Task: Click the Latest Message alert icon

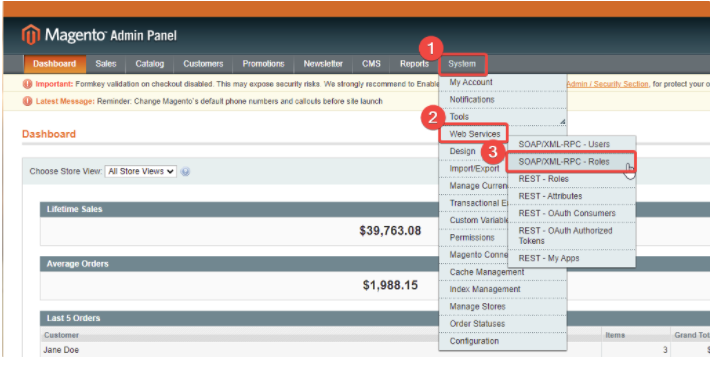Action: tap(27, 101)
